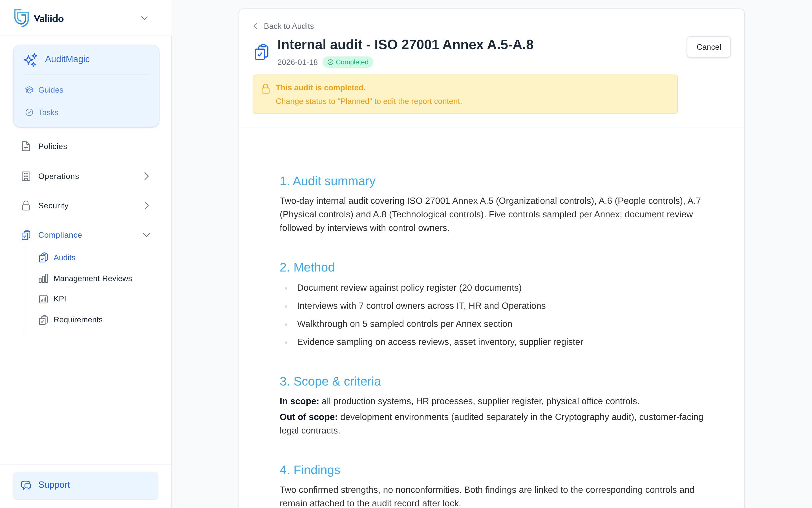Collapse the Compliance section chevron

pyautogui.click(x=146, y=235)
